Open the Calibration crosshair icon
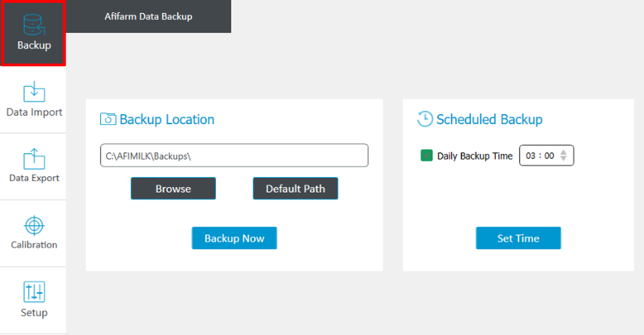This screenshot has height=335, width=644. (34, 225)
